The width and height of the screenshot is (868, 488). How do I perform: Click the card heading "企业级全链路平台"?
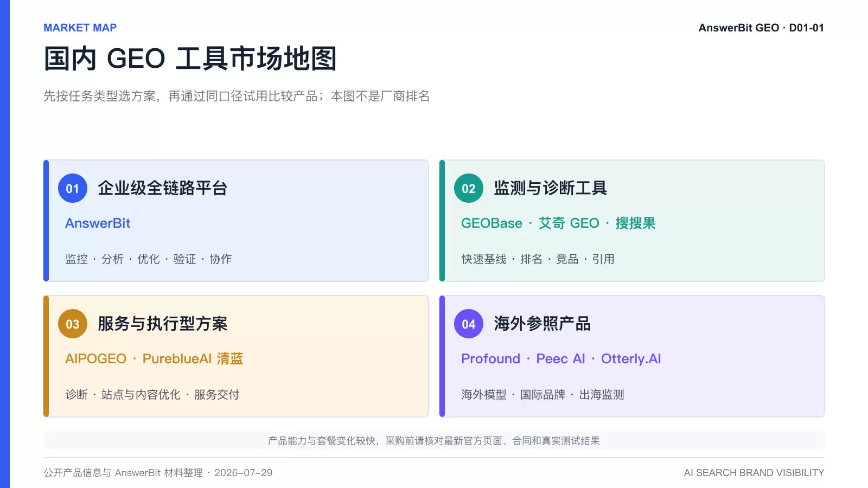(x=162, y=188)
